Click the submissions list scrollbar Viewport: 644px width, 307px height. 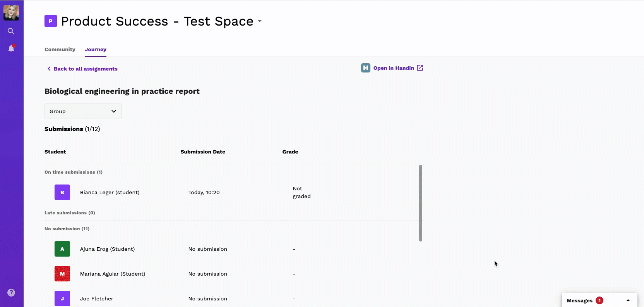click(421, 203)
